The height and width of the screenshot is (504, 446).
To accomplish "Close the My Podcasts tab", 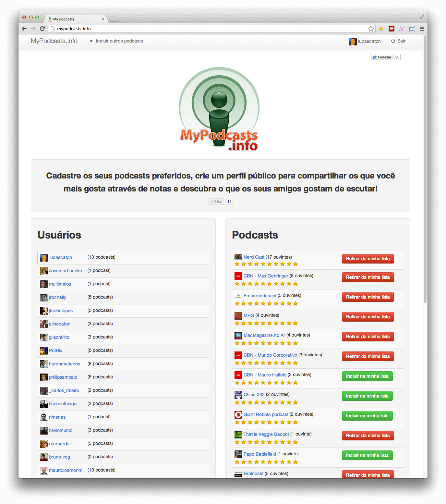I will tap(103, 19).
